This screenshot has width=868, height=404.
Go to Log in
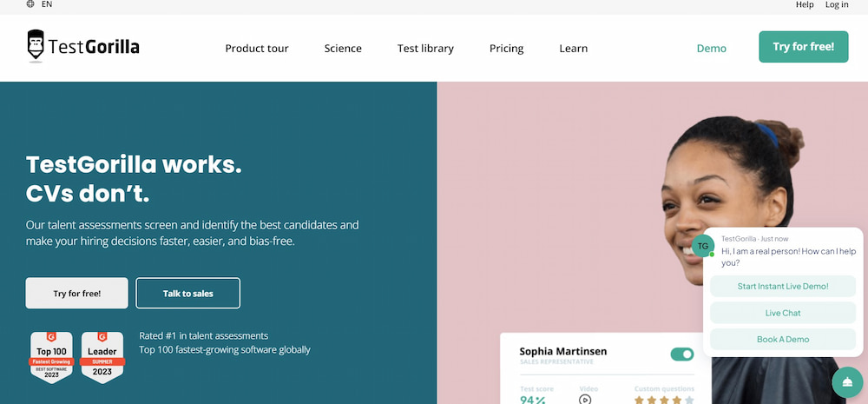click(837, 4)
